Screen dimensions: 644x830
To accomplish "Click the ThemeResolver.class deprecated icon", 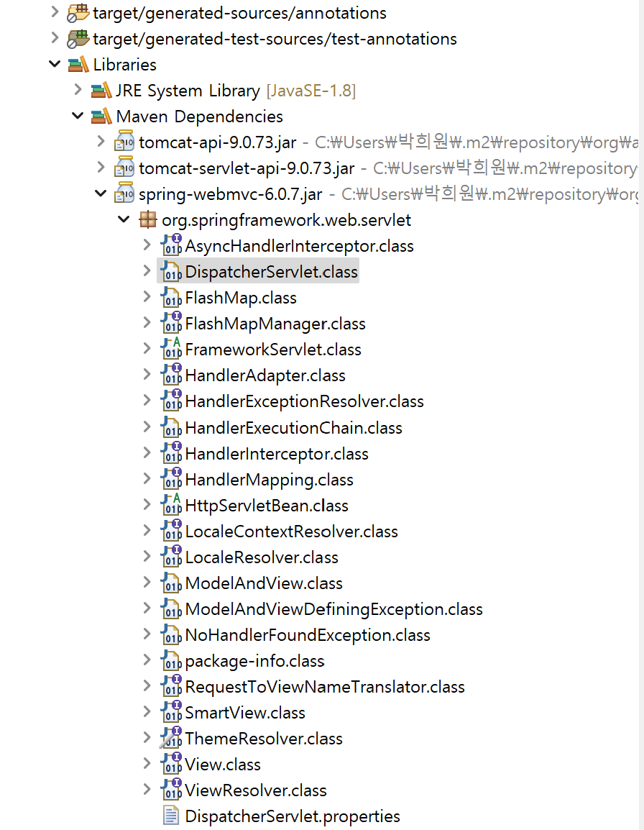I will (x=171, y=739).
